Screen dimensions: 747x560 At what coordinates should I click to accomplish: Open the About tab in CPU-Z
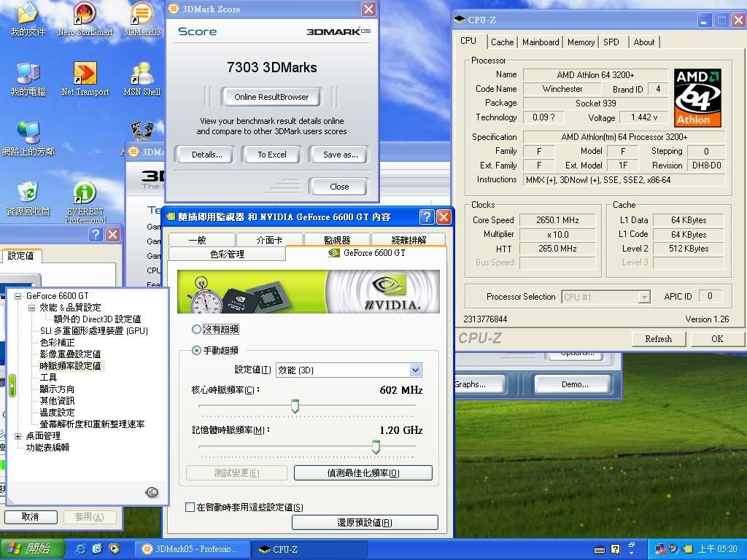643,42
